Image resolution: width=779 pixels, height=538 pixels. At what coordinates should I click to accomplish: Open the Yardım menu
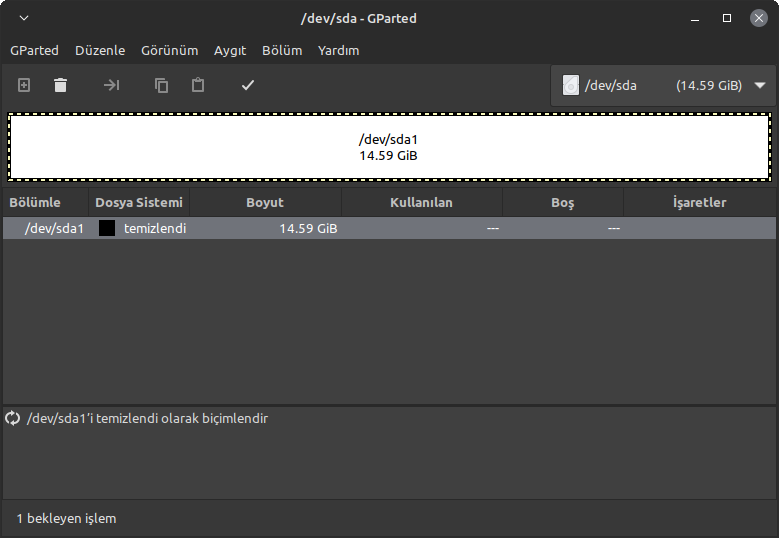click(338, 51)
